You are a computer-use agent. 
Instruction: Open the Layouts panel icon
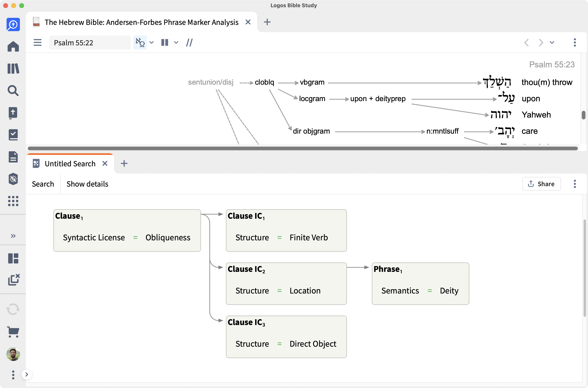(x=13, y=258)
